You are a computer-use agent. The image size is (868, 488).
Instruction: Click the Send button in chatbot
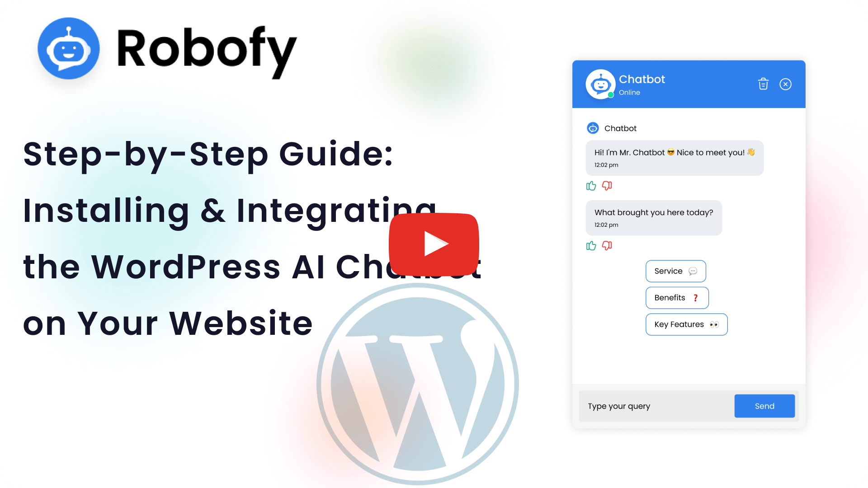[765, 406]
